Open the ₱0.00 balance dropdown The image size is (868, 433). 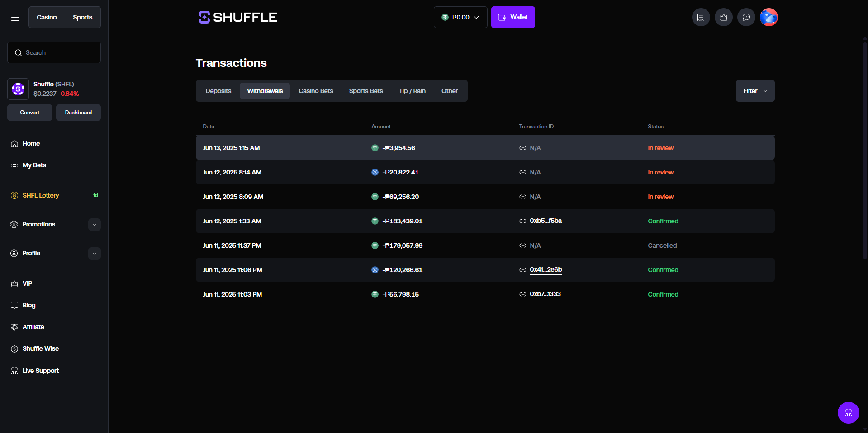pos(460,17)
